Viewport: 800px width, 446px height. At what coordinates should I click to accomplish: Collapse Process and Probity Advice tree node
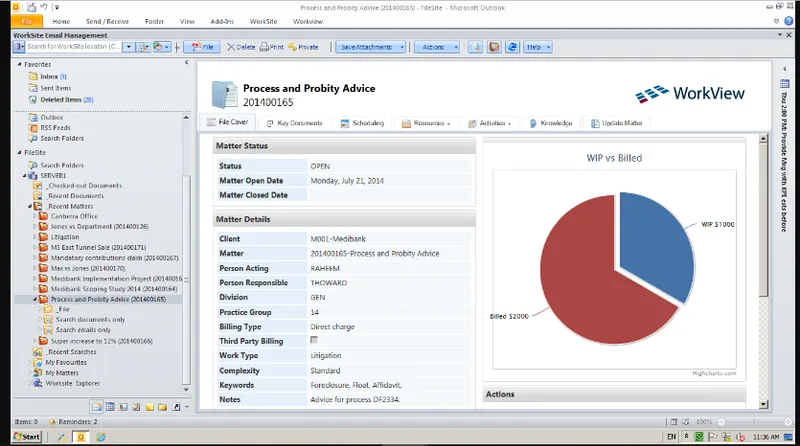pyautogui.click(x=35, y=299)
